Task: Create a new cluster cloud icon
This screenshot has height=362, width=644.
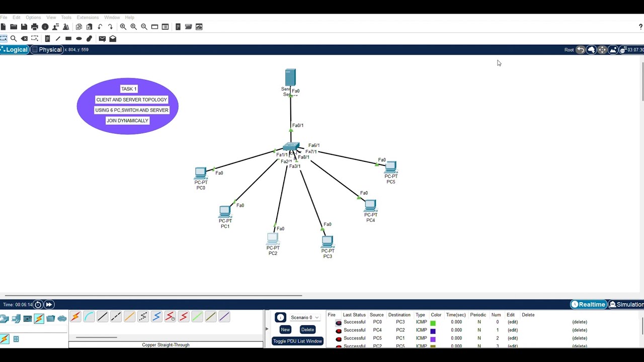Action: coord(592,50)
